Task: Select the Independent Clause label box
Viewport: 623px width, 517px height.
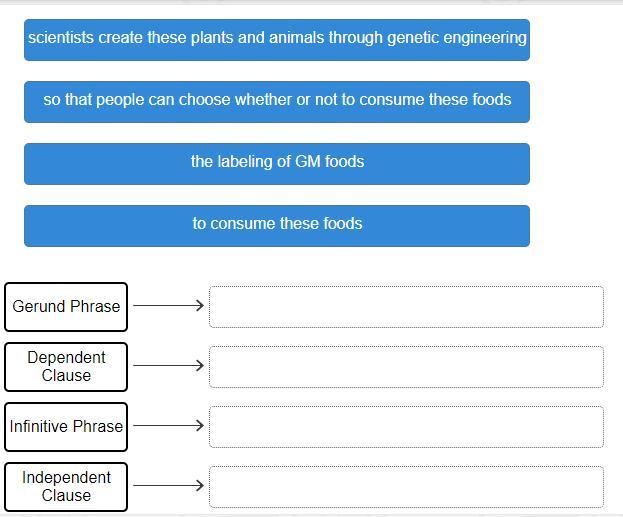Action: pyautogui.click(x=66, y=487)
